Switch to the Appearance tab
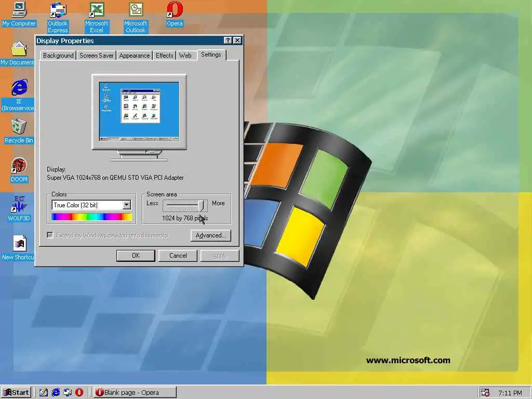The width and height of the screenshot is (532, 399). pyautogui.click(x=135, y=56)
